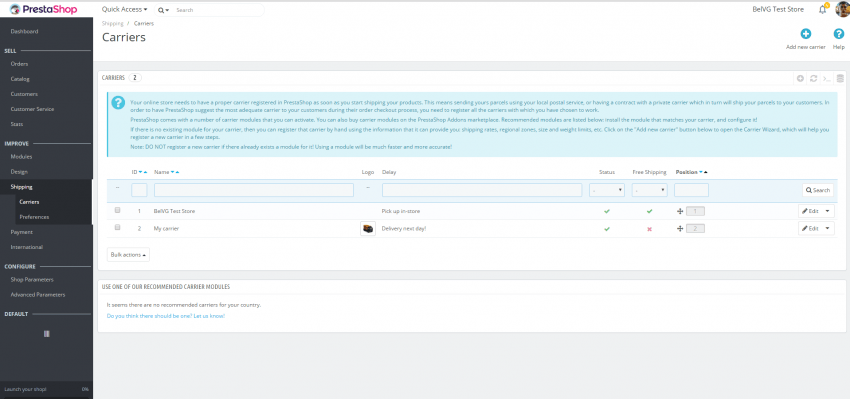Screen dimensions: 850x399
Task: Select the BelVG Test Store row checkbox
Action: pyautogui.click(x=117, y=210)
